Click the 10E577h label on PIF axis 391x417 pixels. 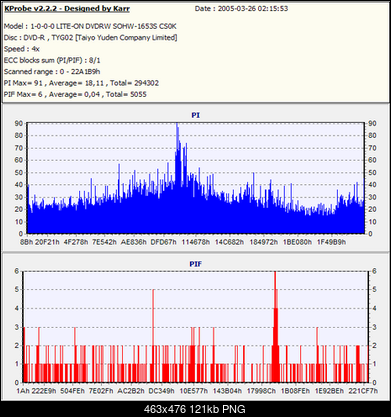[x=194, y=391]
